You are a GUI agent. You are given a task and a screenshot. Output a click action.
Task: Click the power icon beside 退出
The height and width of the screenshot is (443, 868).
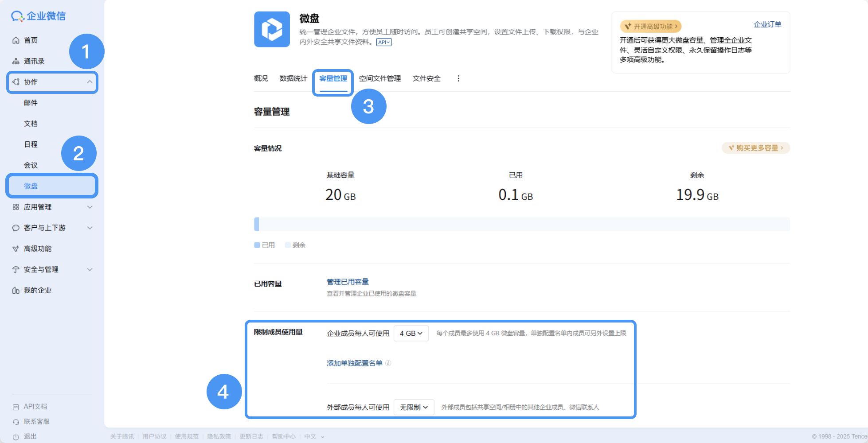pyautogui.click(x=16, y=436)
